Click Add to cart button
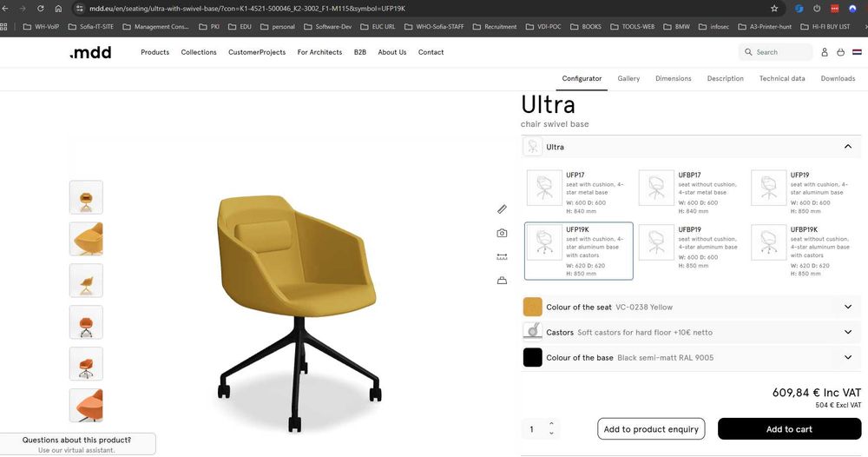Screen dimensions: 868x457 click(x=789, y=428)
